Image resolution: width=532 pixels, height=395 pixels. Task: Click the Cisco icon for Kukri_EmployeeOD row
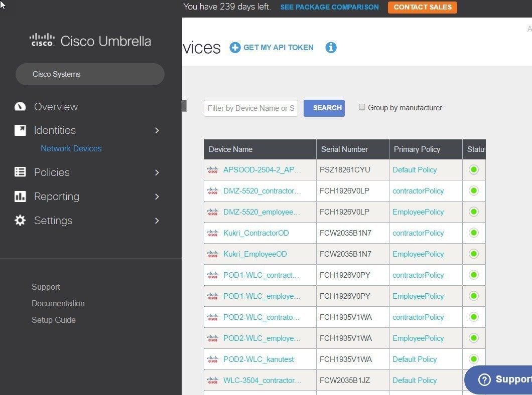[213, 254]
